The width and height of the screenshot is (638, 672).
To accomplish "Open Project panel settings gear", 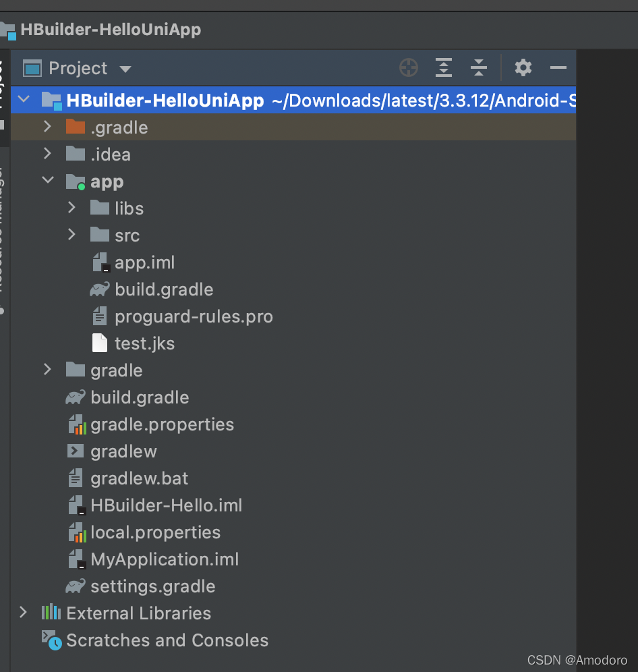I will pyautogui.click(x=523, y=67).
